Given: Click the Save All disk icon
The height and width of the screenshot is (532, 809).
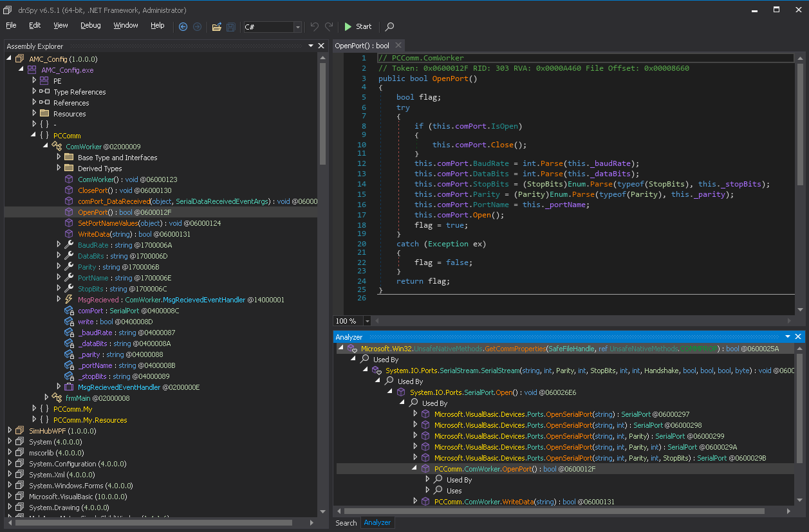Looking at the screenshot, I should pyautogui.click(x=230, y=26).
